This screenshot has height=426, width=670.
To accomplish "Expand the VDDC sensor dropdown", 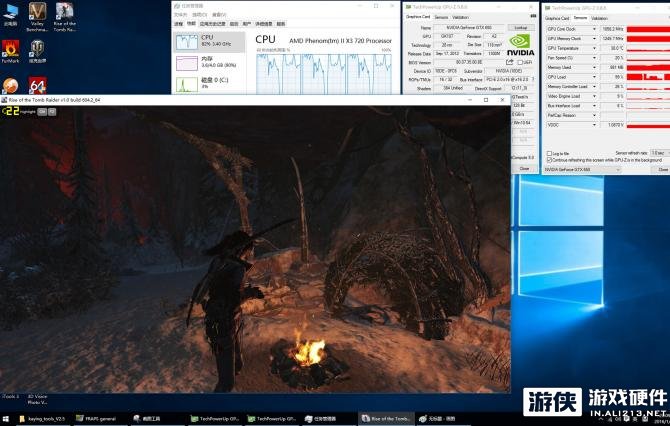I will [594, 125].
